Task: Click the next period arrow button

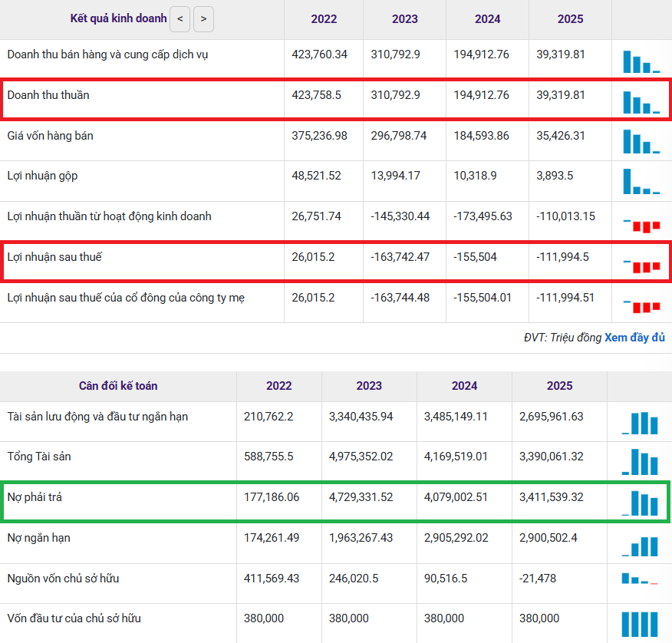Action: [203, 18]
